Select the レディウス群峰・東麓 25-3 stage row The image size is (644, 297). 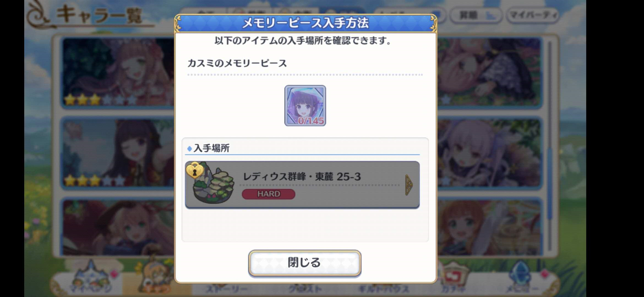(302, 185)
